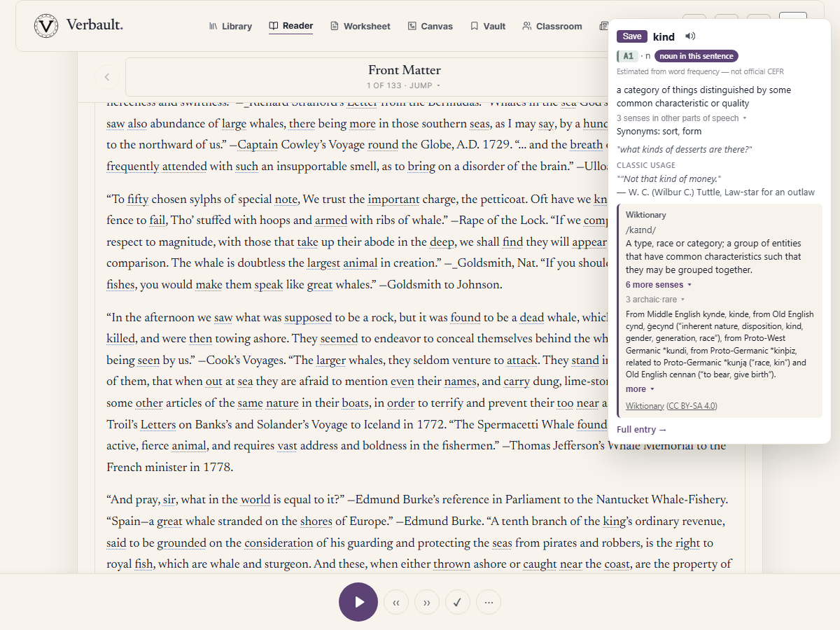
Task: Click the A1 level badge
Action: click(628, 56)
